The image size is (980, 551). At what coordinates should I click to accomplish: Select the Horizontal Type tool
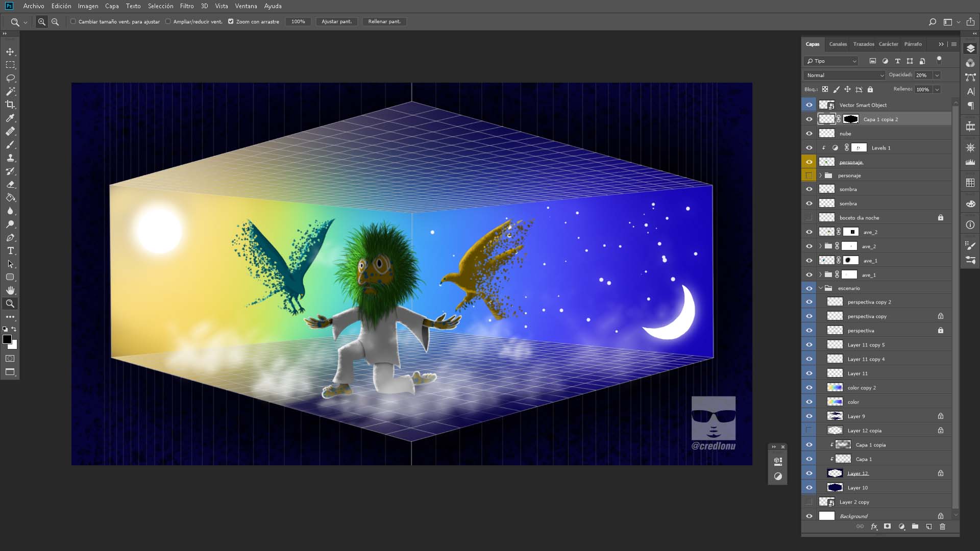coord(10,251)
